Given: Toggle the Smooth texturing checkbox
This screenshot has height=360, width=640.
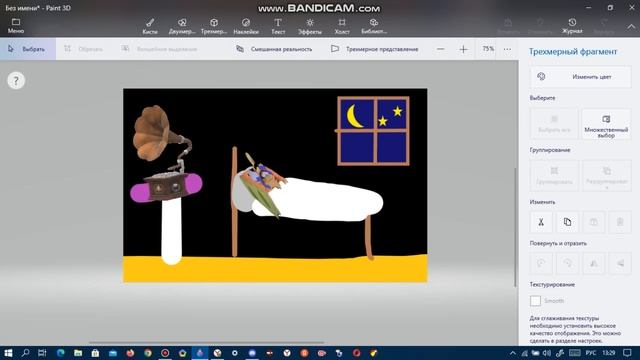Looking at the screenshot, I should tap(535, 301).
